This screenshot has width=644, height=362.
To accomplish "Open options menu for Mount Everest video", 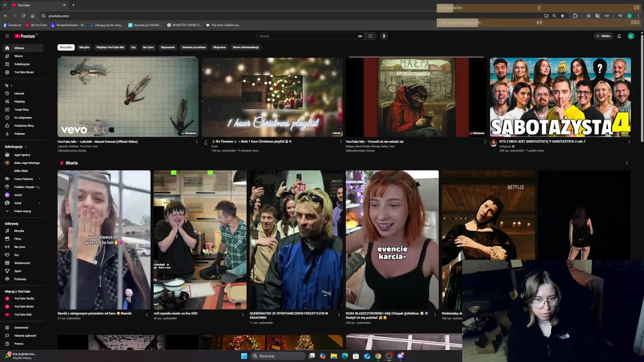I will coord(197,142).
